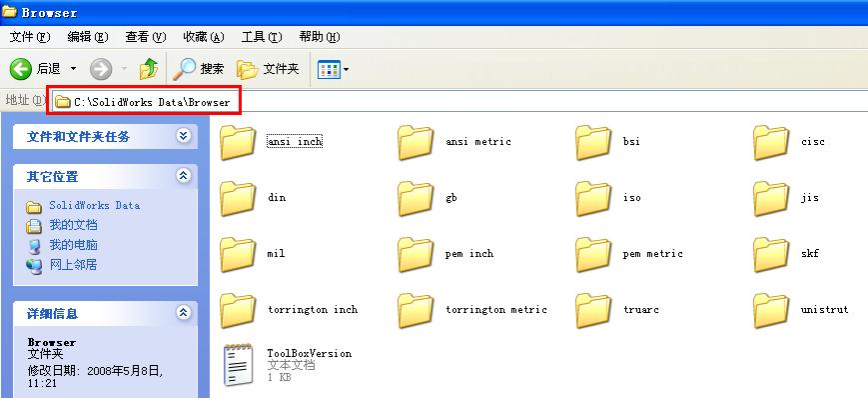Click the 'ansi inch' folder name
The height and width of the screenshot is (398, 868).
[x=295, y=141]
